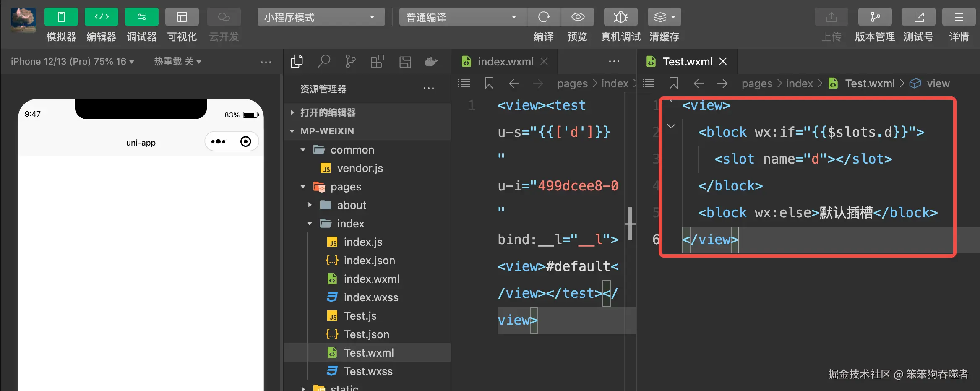Open the mini program mode dropdown
Screen dimensions: 980x391
pos(321,17)
